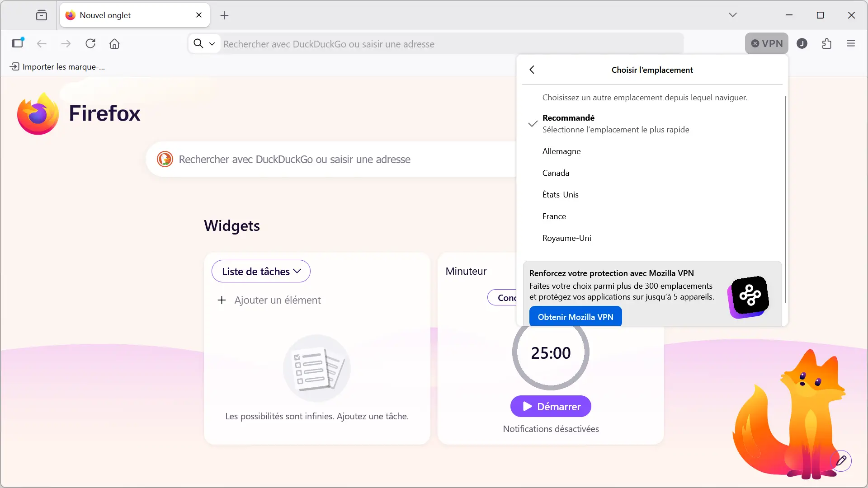868x488 pixels.
Task: Select the Recommandé location option
Action: [x=652, y=123]
